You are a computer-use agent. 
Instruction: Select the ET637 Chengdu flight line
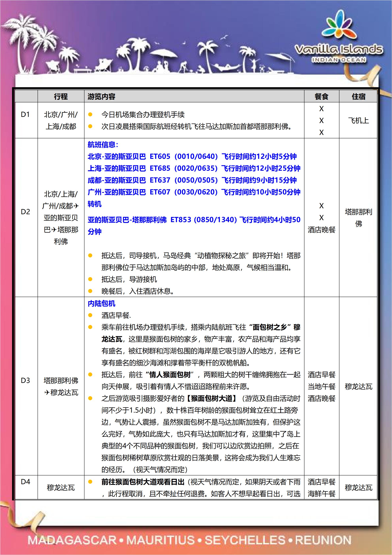[192, 180]
